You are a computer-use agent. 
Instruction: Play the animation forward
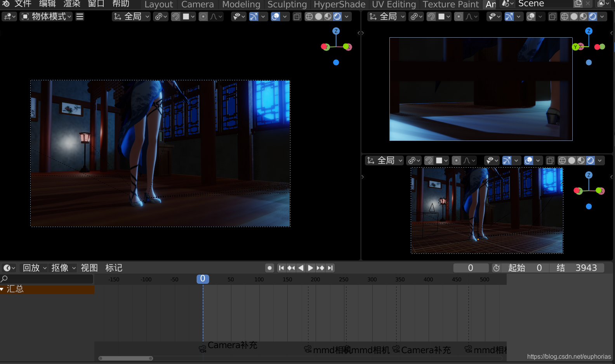(x=311, y=268)
